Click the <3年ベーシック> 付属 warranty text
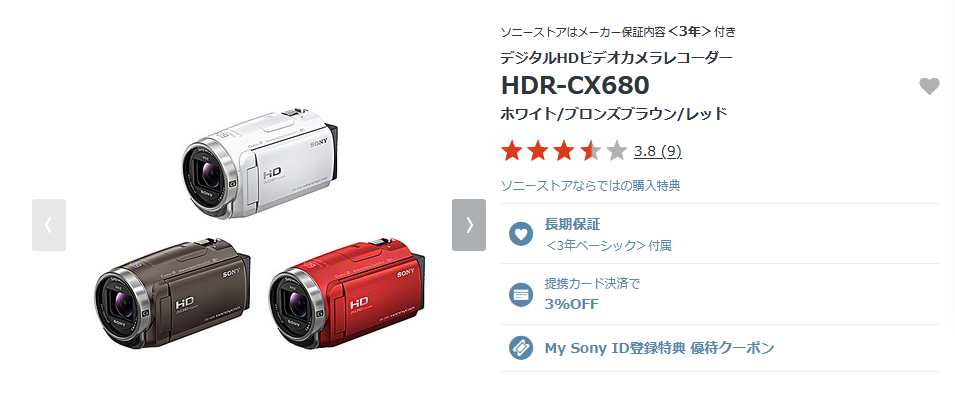 608,246
